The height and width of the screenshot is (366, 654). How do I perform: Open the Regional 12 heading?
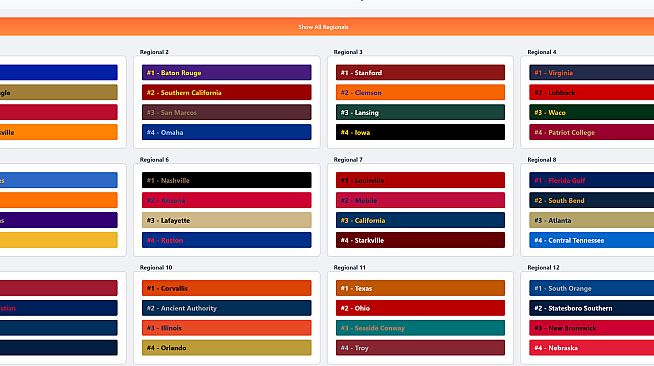543,268
